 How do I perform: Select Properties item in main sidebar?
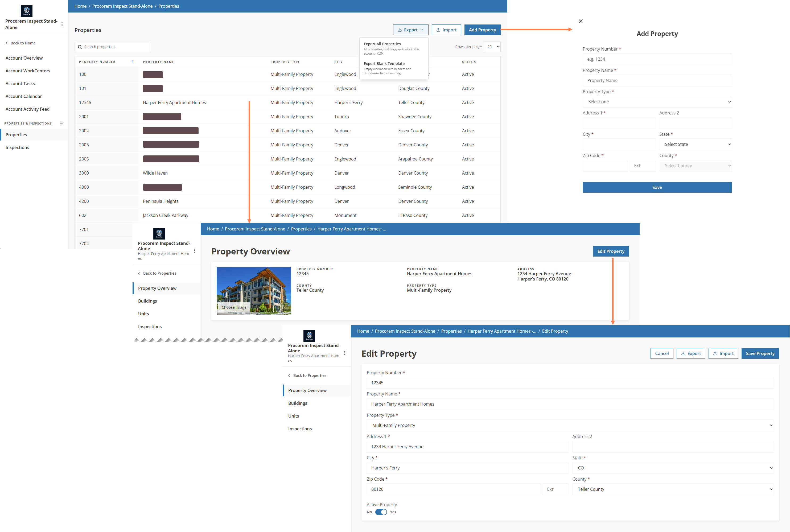point(34,135)
